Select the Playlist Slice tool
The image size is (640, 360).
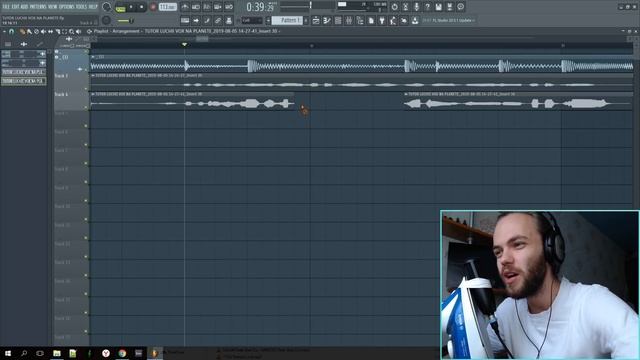(x=58, y=31)
